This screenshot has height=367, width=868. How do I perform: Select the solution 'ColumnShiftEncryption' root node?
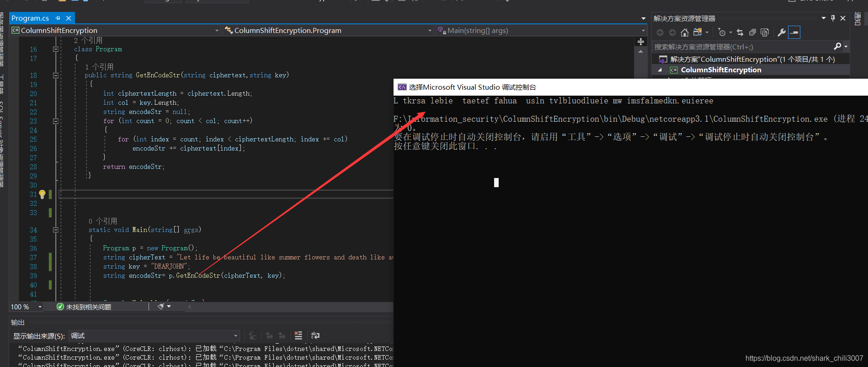click(752, 59)
